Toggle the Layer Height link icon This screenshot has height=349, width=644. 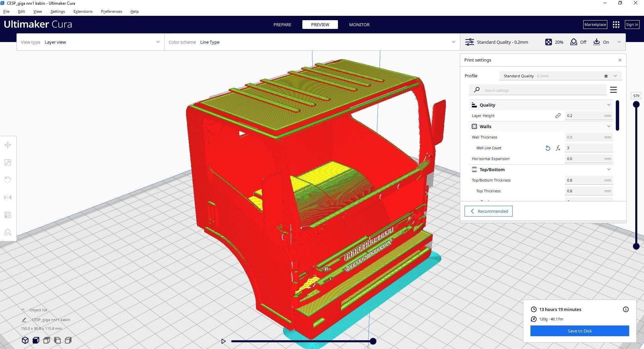(558, 116)
